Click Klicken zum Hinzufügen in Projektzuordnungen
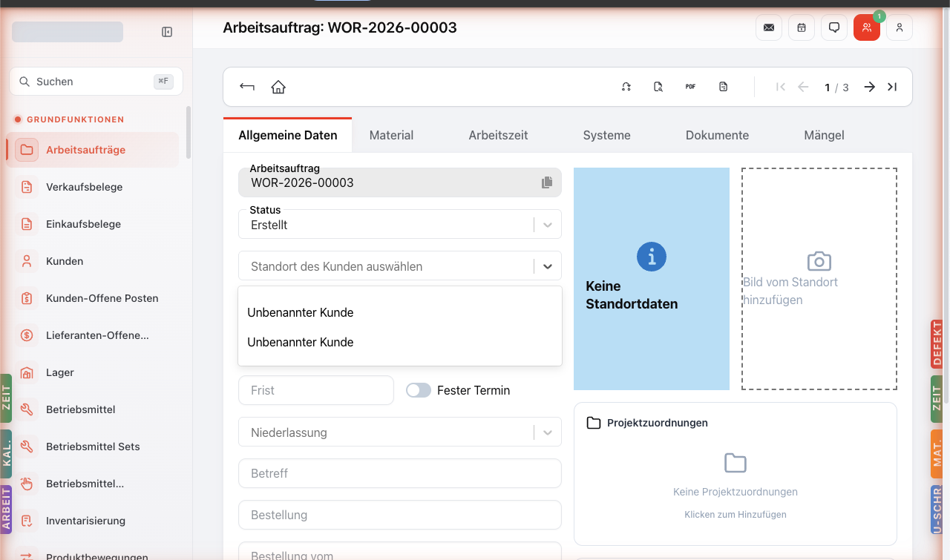Image resolution: width=950 pixels, height=560 pixels. tap(736, 514)
